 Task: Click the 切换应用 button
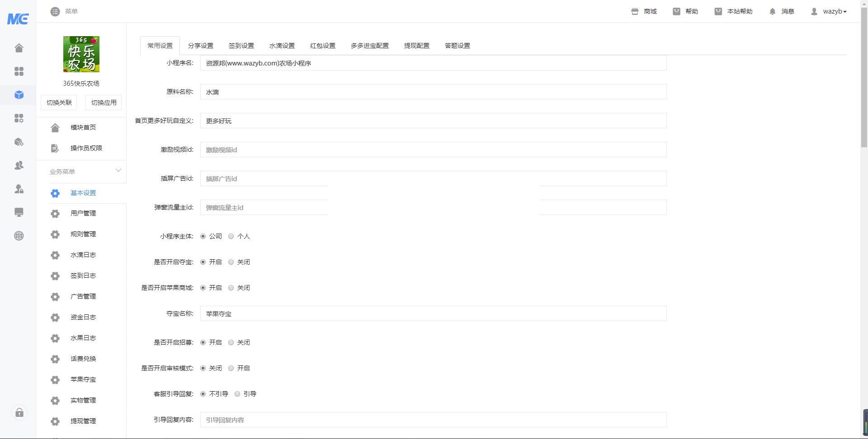[x=104, y=103]
